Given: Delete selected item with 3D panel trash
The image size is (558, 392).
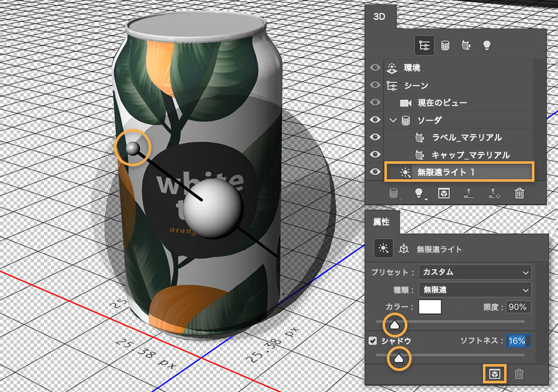Looking at the screenshot, I should pos(519,194).
